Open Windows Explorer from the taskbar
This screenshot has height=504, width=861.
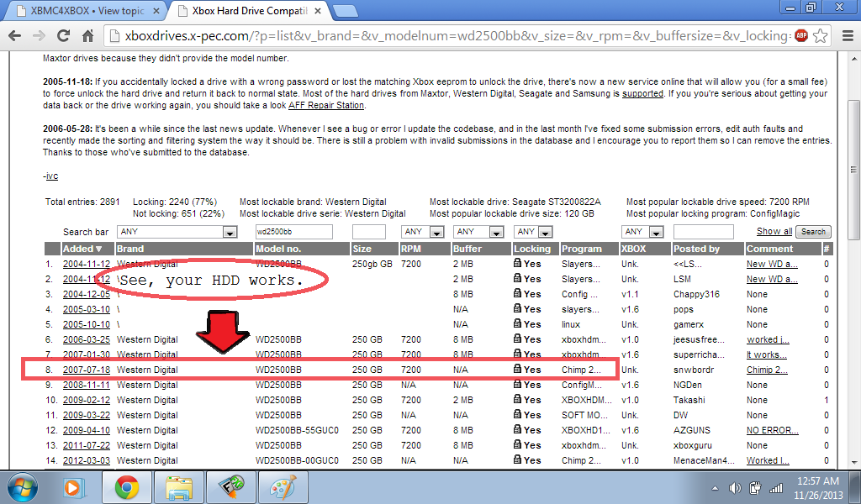coord(179,487)
